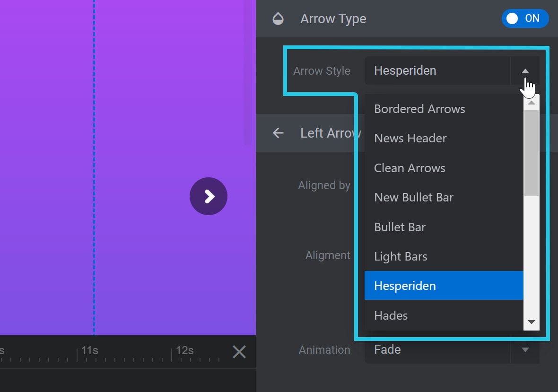Click the Animation dropdown arrow
558x392 pixels.
[525, 349]
